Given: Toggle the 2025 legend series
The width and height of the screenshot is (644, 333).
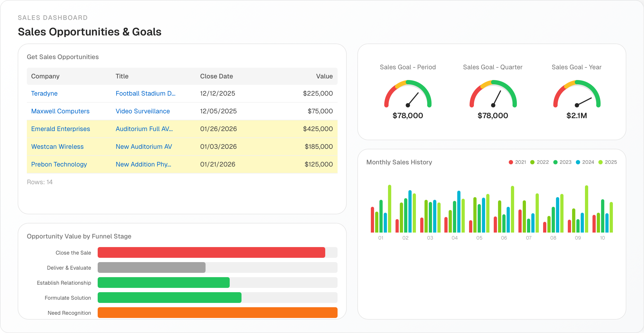Looking at the screenshot, I should [x=608, y=162].
